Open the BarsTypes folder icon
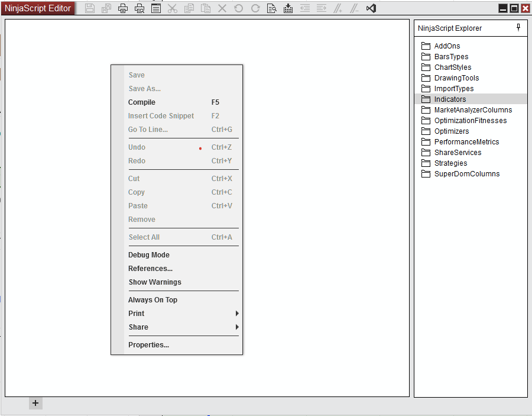 [426, 56]
